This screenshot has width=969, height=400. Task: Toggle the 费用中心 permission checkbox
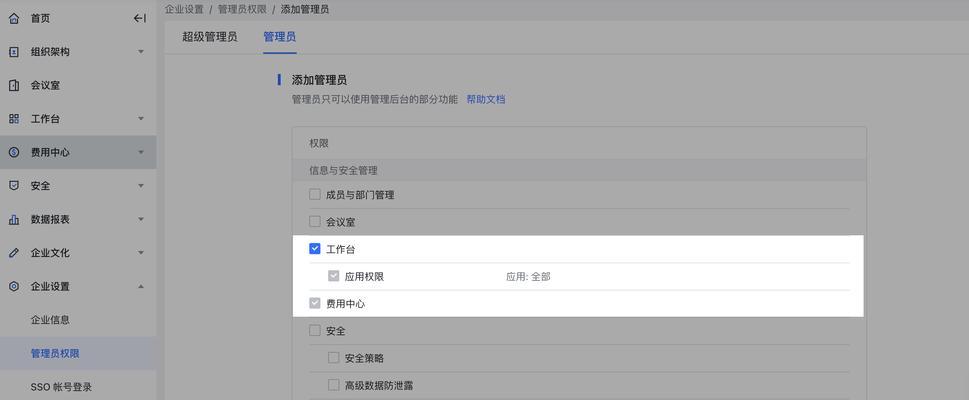coord(315,304)
